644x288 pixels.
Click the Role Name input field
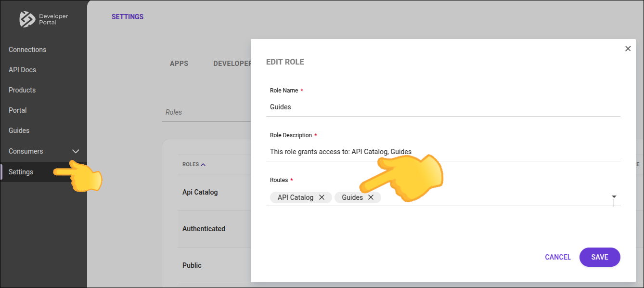pyautogui.click(x=433, y=106)
